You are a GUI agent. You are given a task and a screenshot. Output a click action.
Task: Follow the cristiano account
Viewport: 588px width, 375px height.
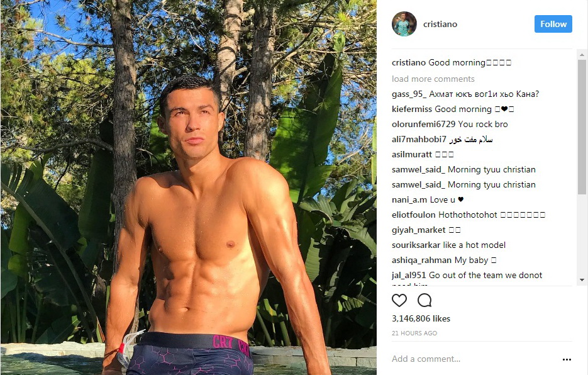click(553, 24)
